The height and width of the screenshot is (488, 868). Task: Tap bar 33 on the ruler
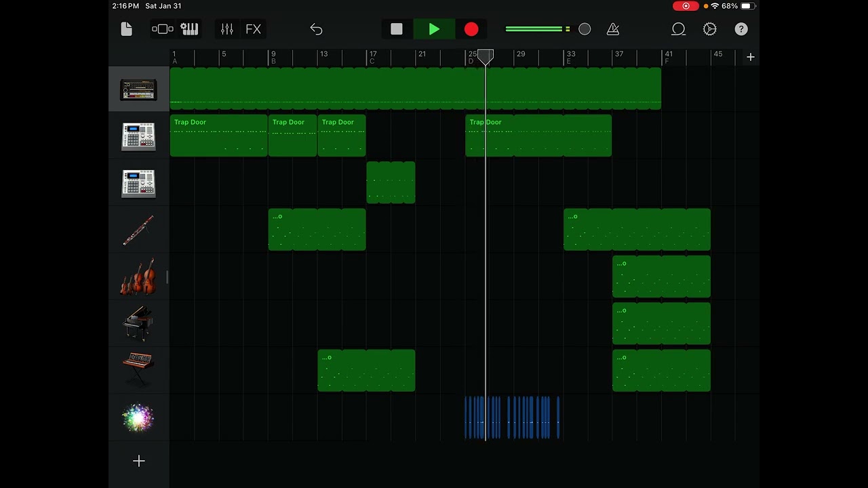click(570, 54)
